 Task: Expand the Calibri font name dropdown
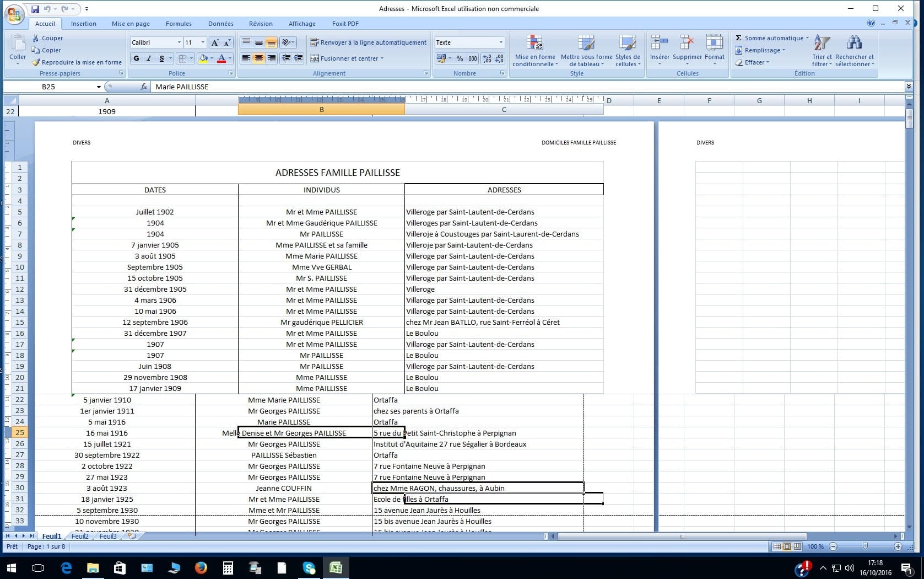point(179,42)
